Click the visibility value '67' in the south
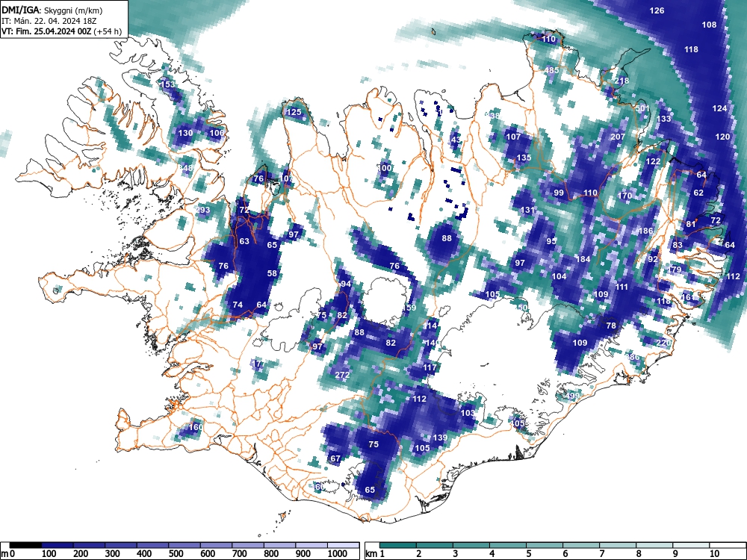 [335, 458]
